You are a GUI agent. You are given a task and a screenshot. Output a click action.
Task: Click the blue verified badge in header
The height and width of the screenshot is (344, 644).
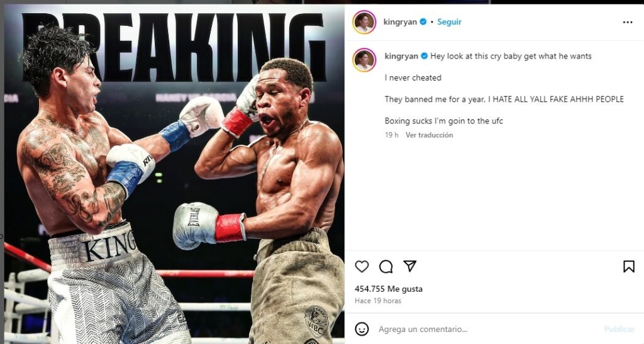(x=423, y=22)
